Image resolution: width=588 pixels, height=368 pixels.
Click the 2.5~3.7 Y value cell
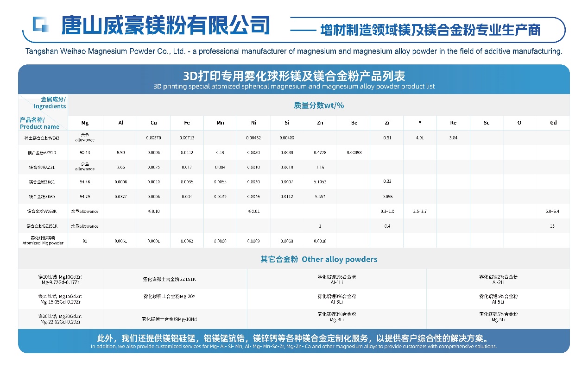tap(420, 212)
